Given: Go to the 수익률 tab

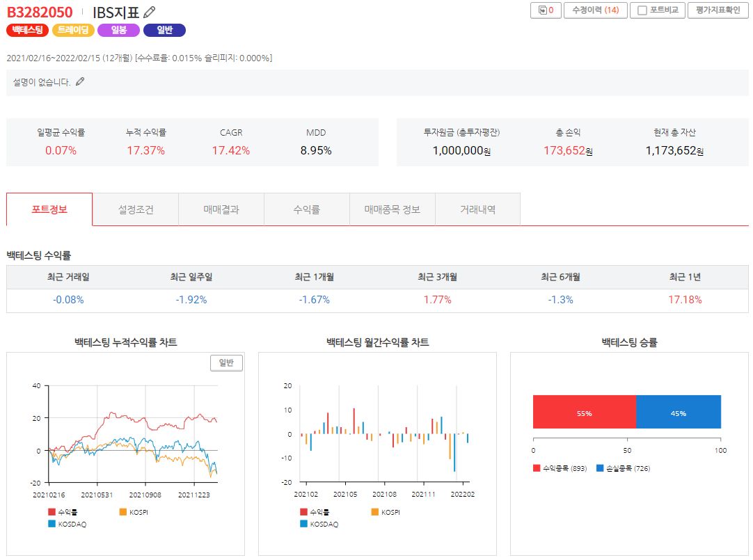Looking at the screenshot, I should (x=306, y=209).
